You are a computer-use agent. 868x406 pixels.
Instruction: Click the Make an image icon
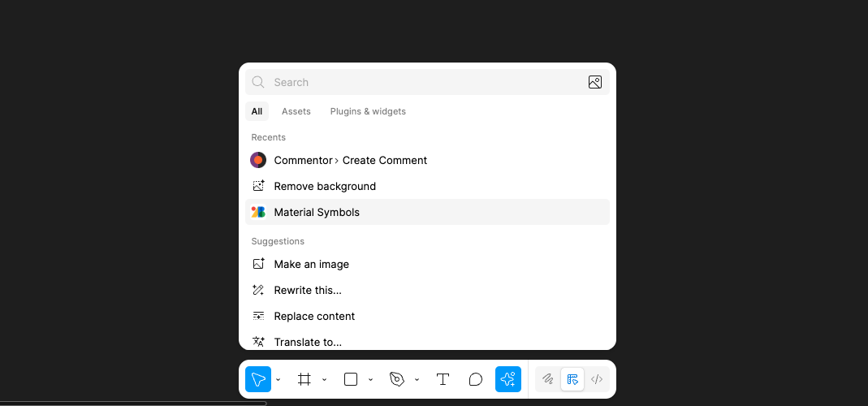(x=258, y=264)
